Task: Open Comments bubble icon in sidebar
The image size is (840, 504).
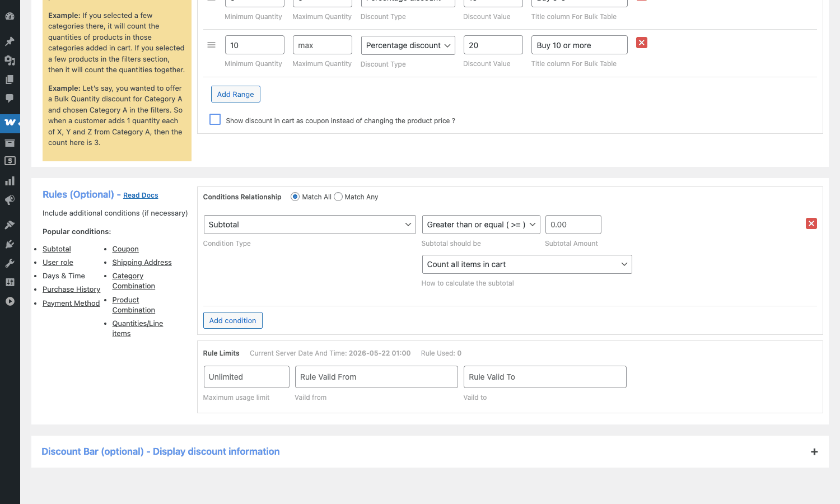Action: click(10, 99)
